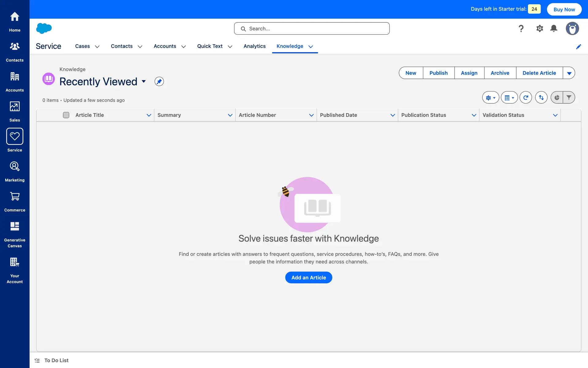Check the select-all articles checkbox
588x368 pixels.
point(66,115)
